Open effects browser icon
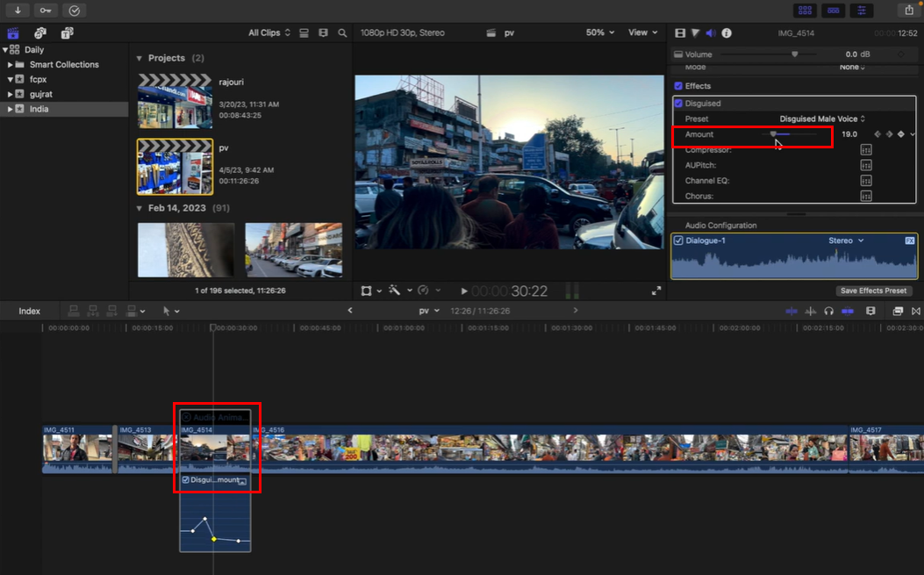Image resolution: width=924 pixels, height=575 pixels. tap(898, 311)
